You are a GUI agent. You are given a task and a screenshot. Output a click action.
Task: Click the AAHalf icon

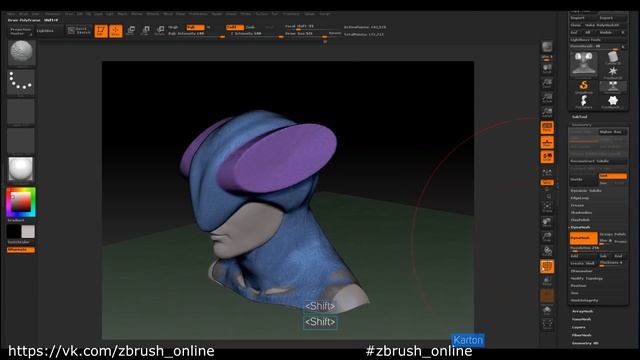[547, 112]
